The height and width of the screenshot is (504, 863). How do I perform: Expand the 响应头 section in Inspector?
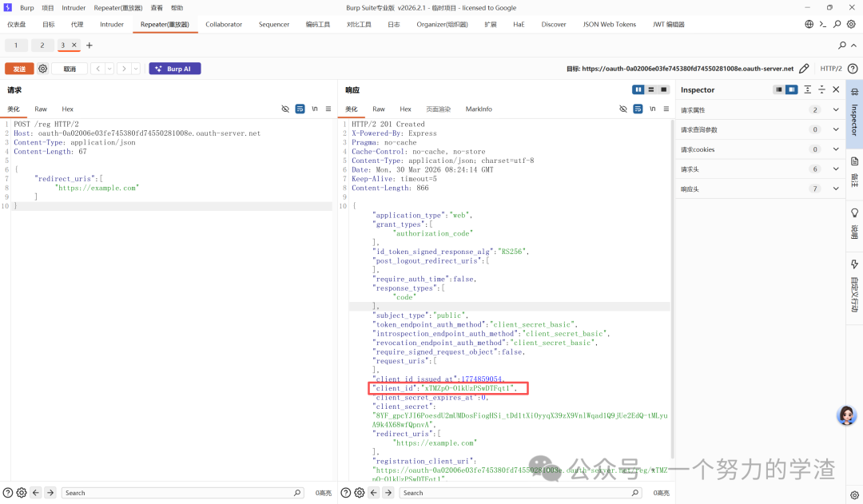[x=760, y=189]
